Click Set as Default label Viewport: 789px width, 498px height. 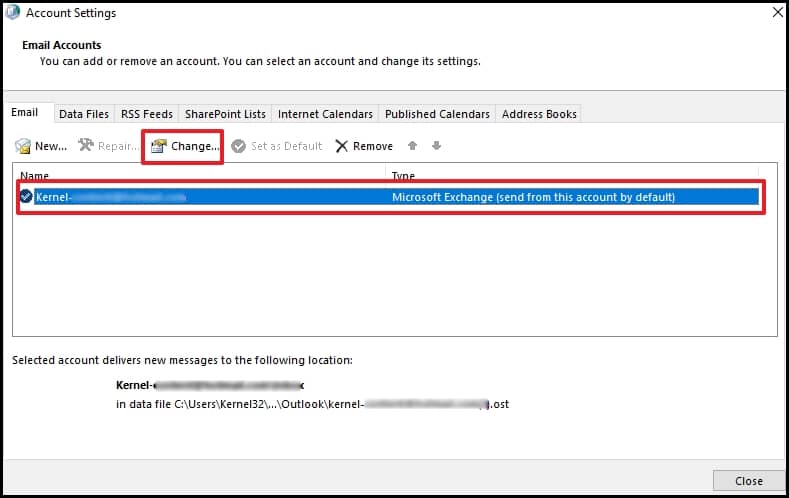point(286,146)
